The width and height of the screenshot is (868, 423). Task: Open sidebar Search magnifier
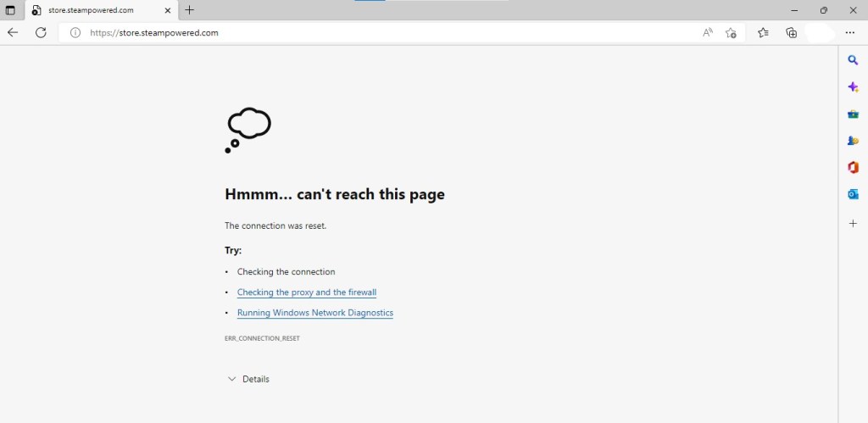(853, 60)
